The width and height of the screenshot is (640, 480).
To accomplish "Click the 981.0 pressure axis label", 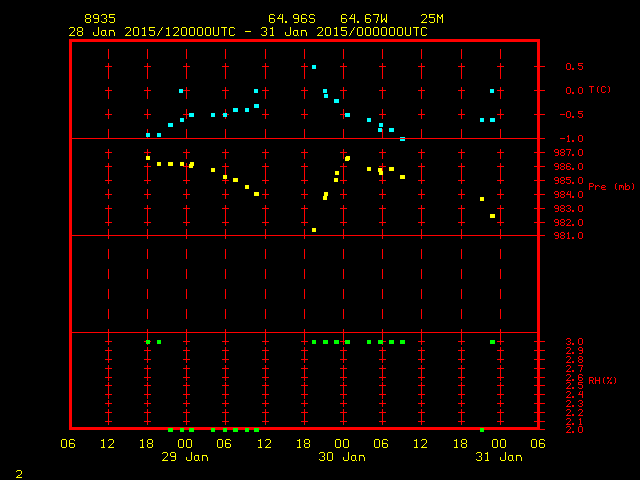I will 569,236.
